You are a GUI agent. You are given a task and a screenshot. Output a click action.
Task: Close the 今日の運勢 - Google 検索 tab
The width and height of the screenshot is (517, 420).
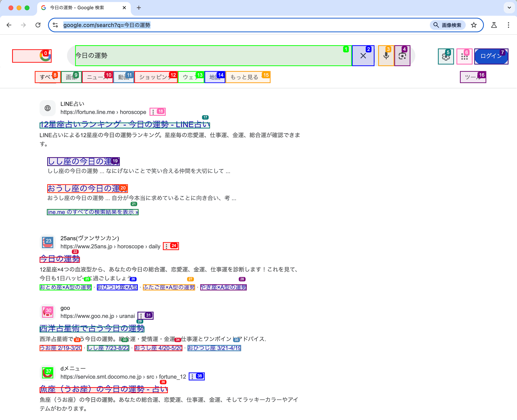tap(124, 8)
